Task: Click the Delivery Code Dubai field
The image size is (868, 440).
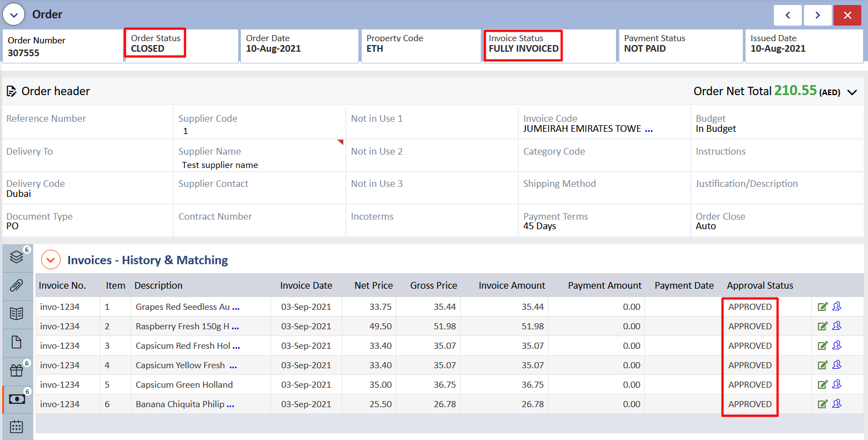Action: pos(87,189)
